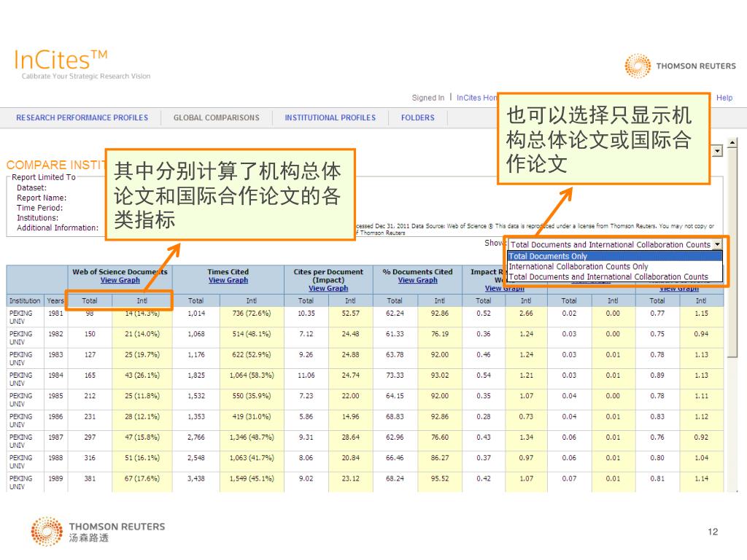The height and width of the screenshot is (560, 747).
Task: Select International Collaboration Counts Only option
Action: click(x=614, y=267)
